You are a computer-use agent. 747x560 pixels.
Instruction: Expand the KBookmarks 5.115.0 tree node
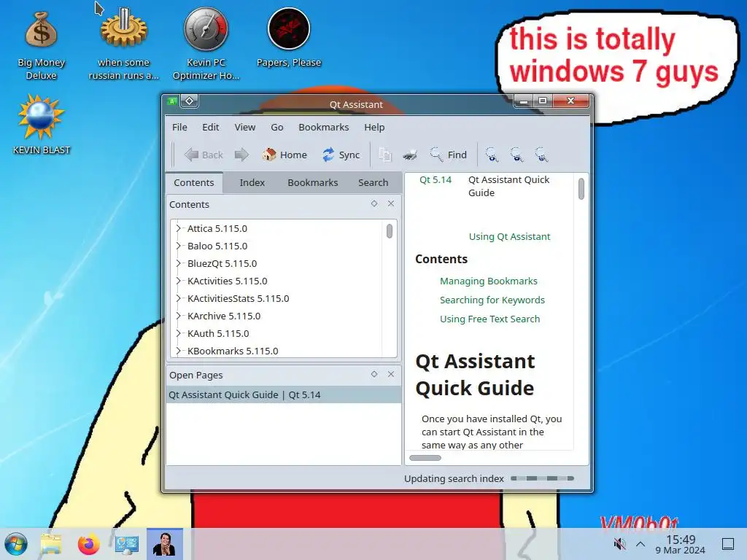click(x=178, y=351)
